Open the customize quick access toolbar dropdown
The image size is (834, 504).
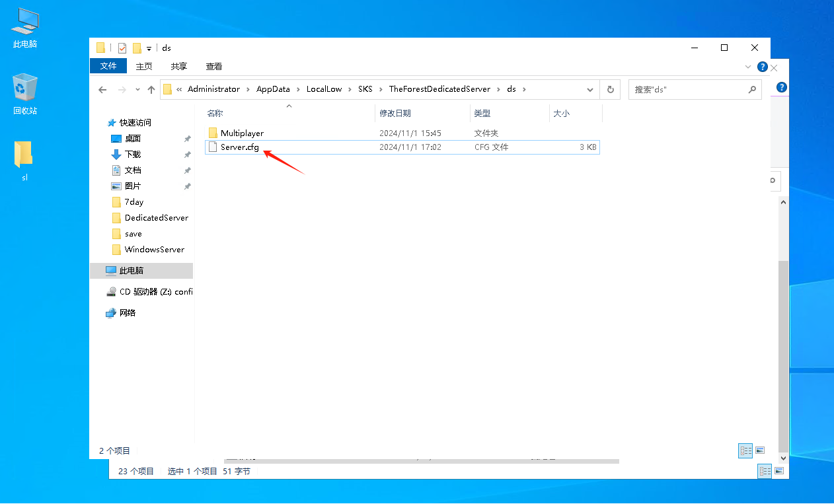click(149, 48)
